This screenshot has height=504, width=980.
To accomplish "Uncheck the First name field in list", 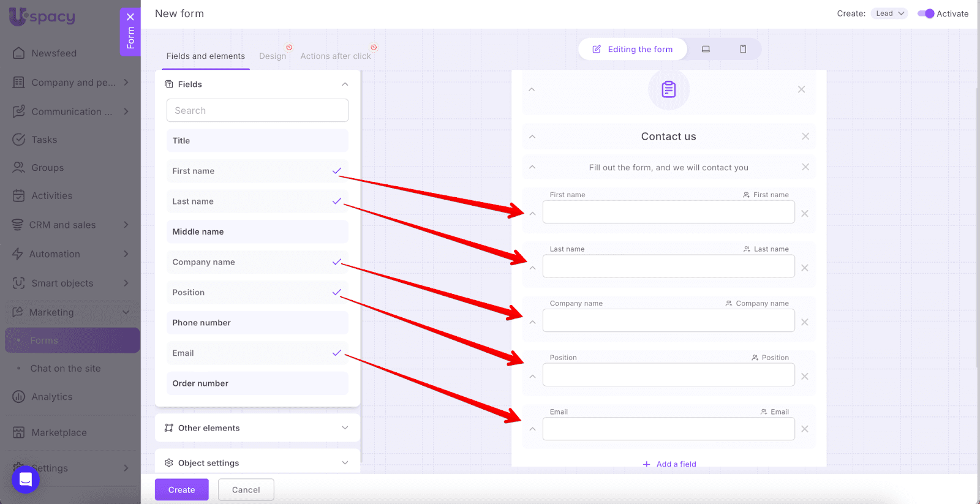I will click(x=337, y=171).
